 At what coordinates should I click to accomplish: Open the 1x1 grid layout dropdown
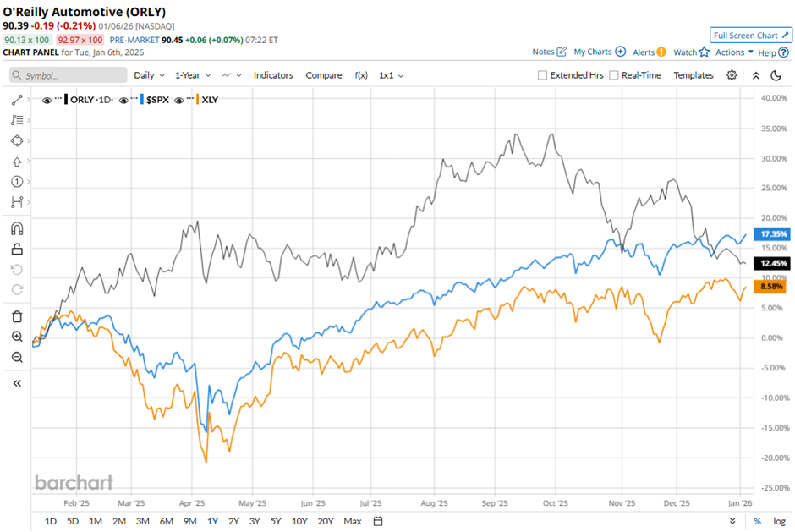coord(391,75)
